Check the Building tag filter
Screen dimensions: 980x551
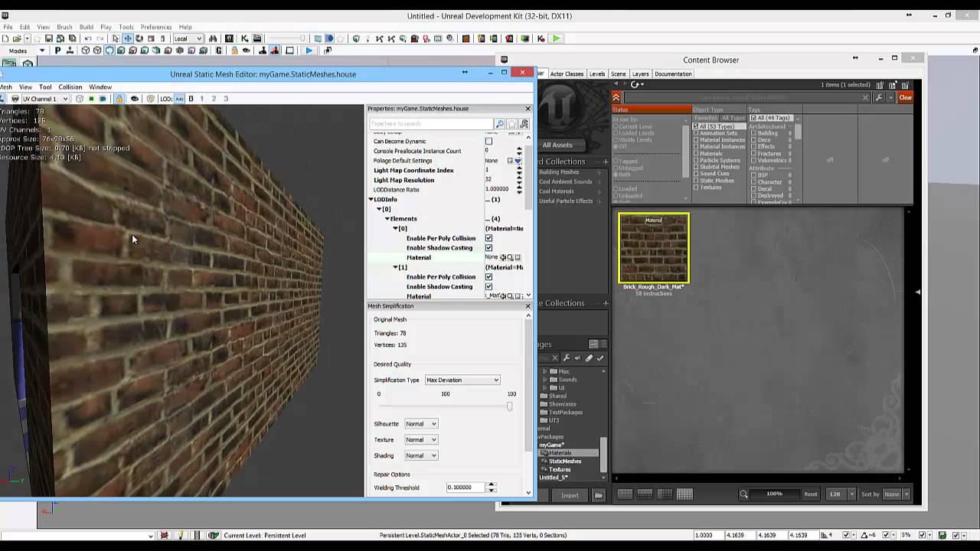coord(753,133)
